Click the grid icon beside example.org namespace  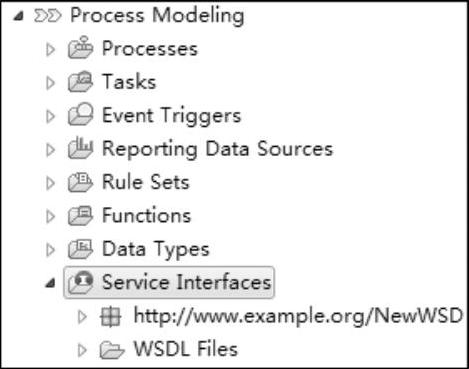pyautogui.click(x=111, y=316)
